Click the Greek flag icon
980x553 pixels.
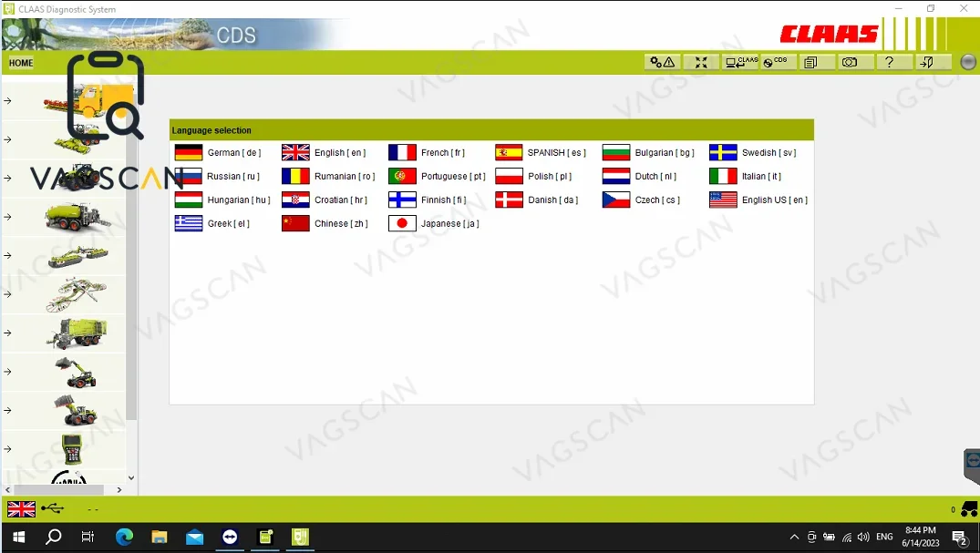point(189,224)
